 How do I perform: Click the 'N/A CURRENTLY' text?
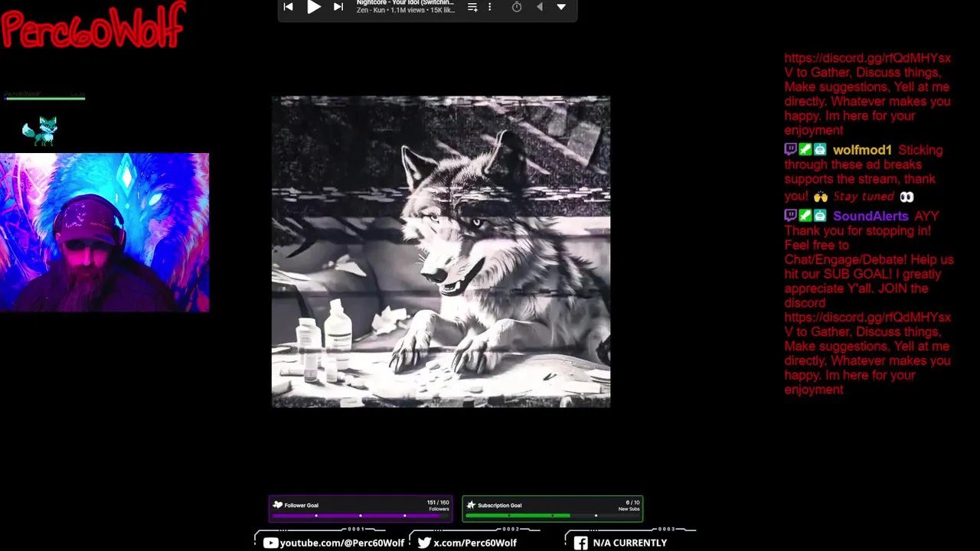click(x=629, y=543)
